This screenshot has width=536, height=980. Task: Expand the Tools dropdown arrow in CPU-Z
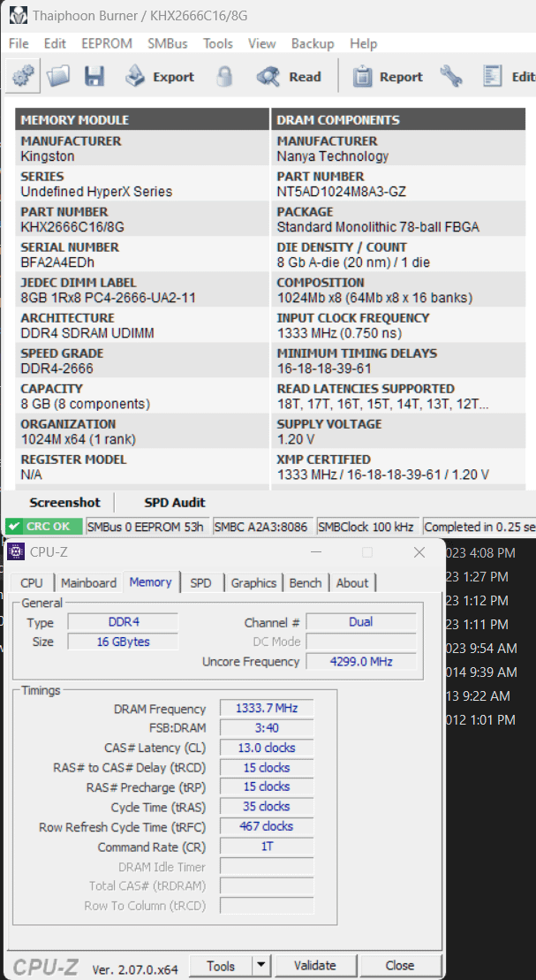point(261,966)
